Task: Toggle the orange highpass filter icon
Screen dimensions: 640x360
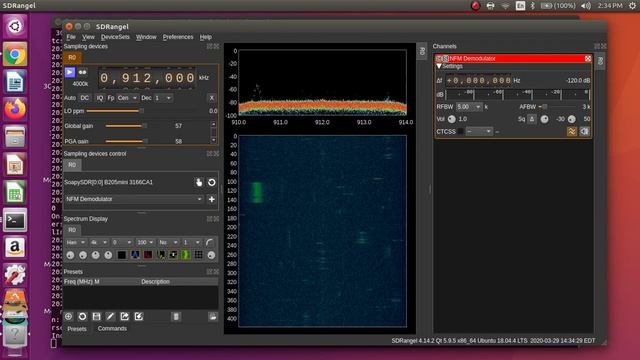Action: click(x=572, y=131)
